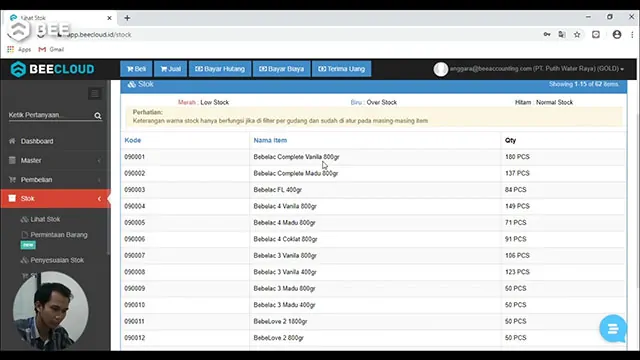Sort by Kode column header
The width and height of the screenshot is (640, 360).
point(133,140)
